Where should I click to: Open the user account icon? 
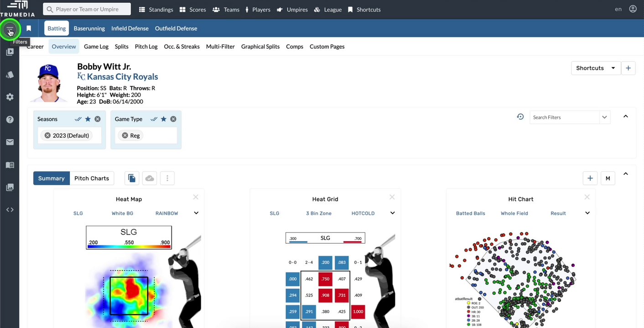[x=633, y=9]
